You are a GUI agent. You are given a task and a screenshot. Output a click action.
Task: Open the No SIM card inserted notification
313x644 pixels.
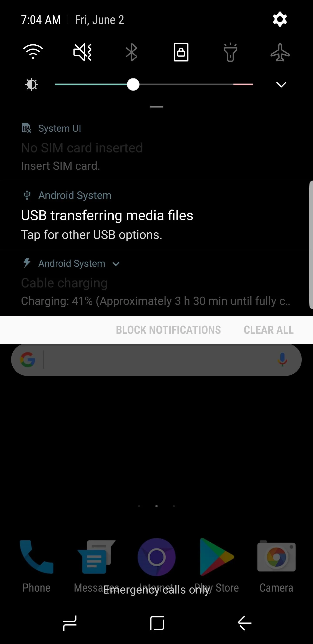pyautogui.click(x=156, y=148)
